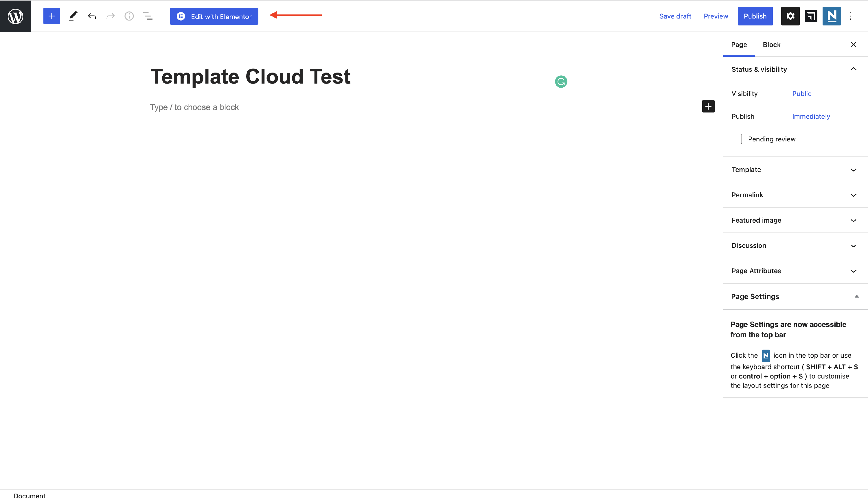Select the Page tab

tap(739, 45)
